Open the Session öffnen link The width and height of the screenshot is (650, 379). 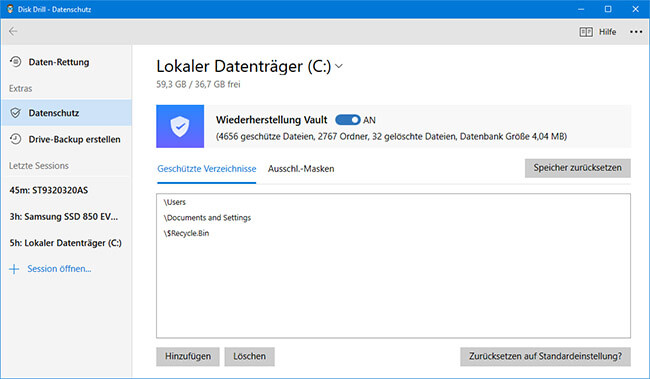[x=59, y=269]
